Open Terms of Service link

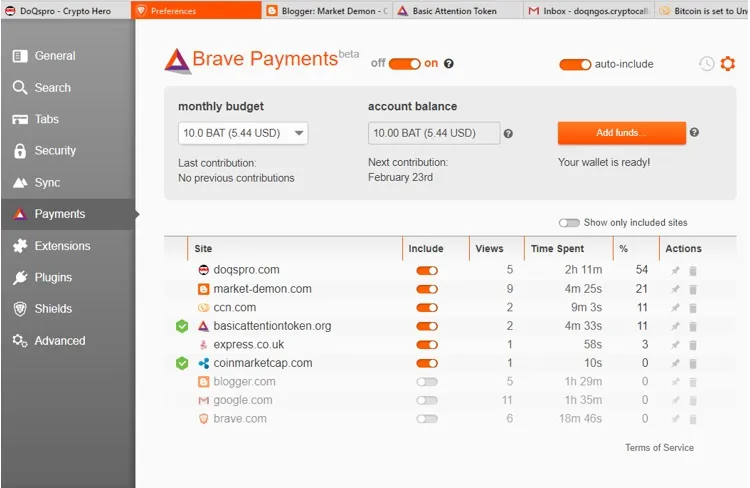click(x=659, y=448)
